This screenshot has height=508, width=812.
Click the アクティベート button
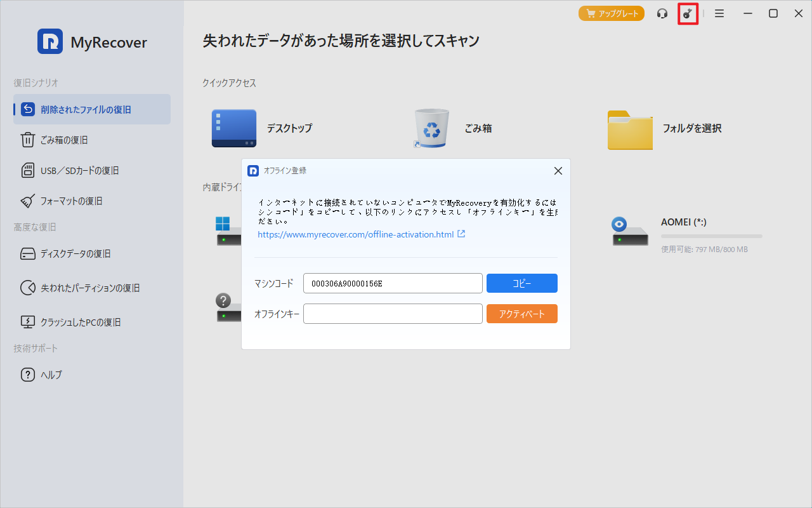click(x=521, y=314)
